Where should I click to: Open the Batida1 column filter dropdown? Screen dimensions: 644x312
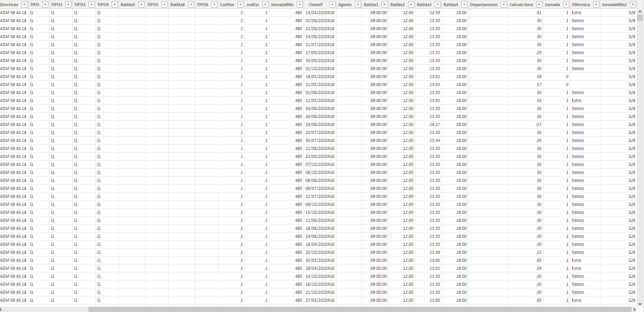tap(385, 5)
